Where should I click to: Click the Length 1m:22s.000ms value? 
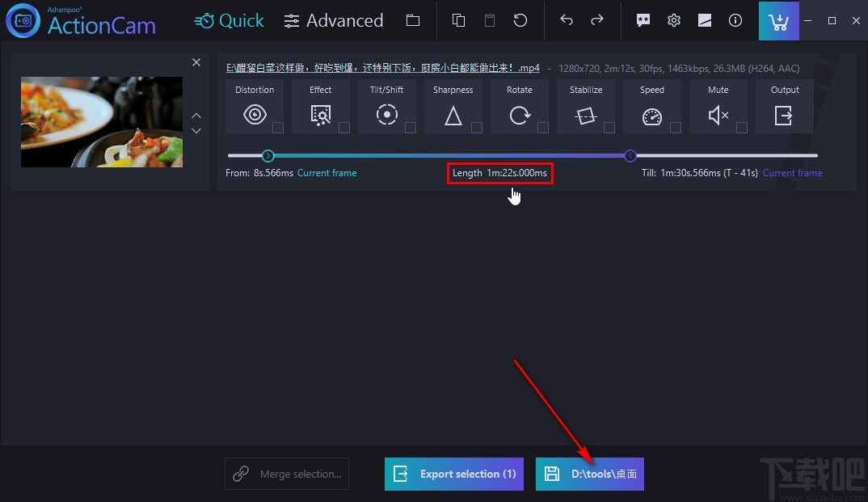point(500,173)
